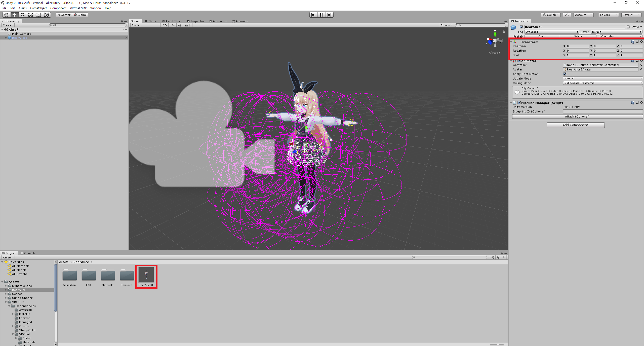644x346 pixels.
Task: Toggle the Static checkbox
Action: point(628,27)
